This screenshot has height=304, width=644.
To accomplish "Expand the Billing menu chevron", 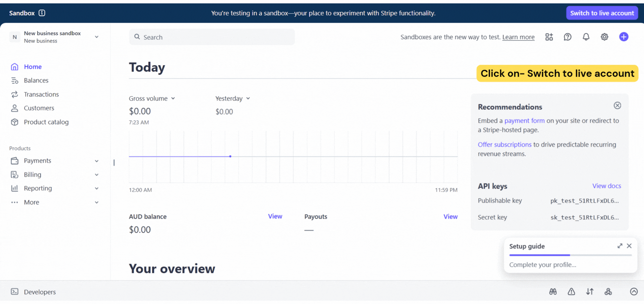I will pyautogui.click(x=97, y=175).
